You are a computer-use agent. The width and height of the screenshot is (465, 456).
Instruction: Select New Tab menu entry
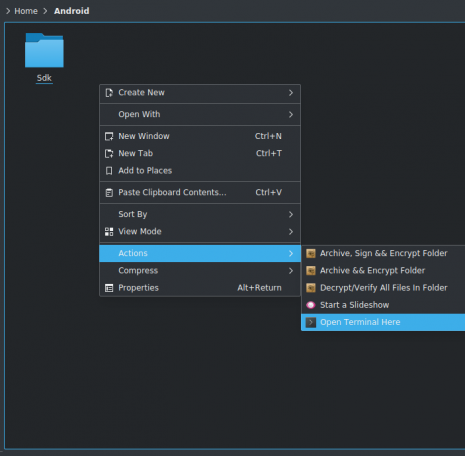coord(200,153)
